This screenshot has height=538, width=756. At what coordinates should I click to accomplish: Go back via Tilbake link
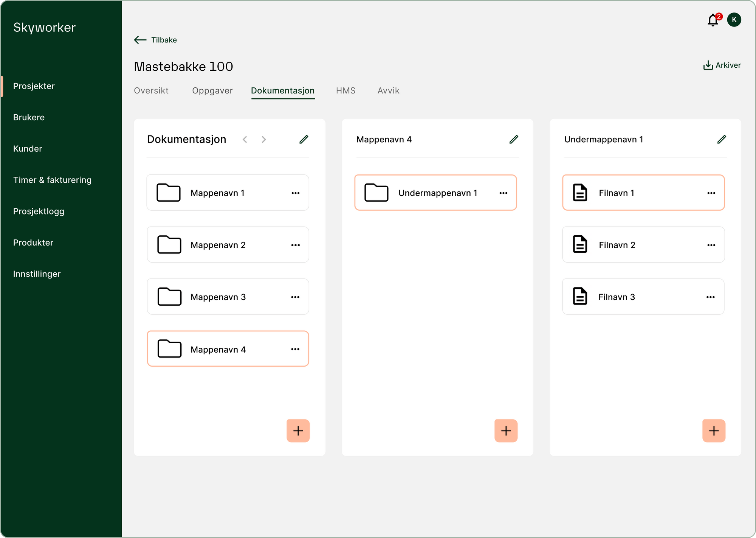pos(156,40)
